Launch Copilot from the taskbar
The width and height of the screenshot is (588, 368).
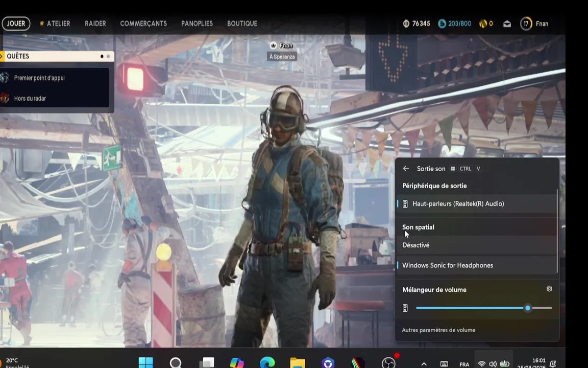(237, 363)
